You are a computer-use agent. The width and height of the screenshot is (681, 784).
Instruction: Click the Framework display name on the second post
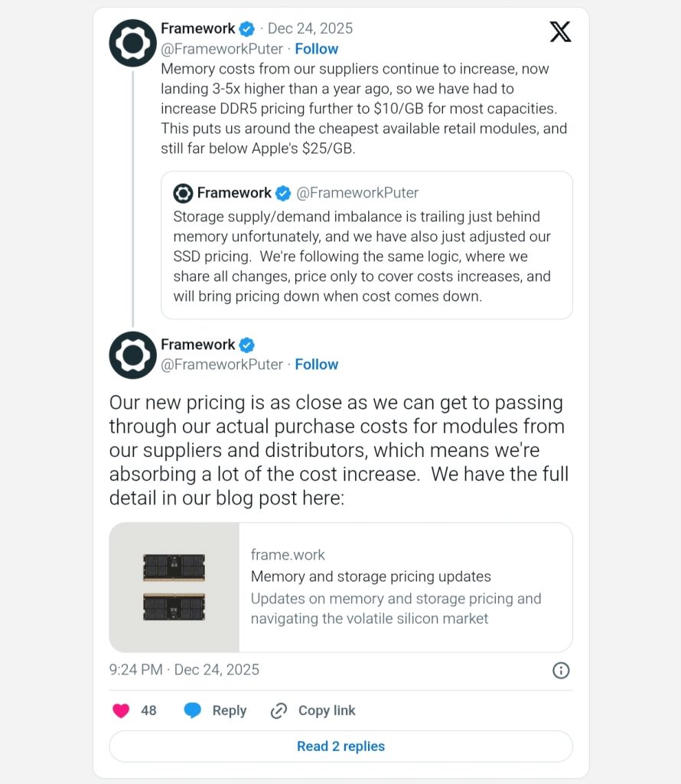pyautogui.click(x=197, y=345)
